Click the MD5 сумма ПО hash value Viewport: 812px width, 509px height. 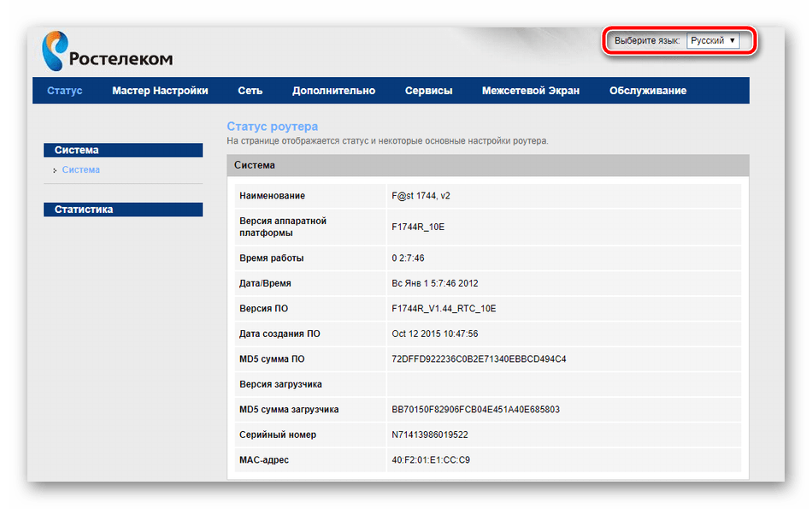point(479,358)
